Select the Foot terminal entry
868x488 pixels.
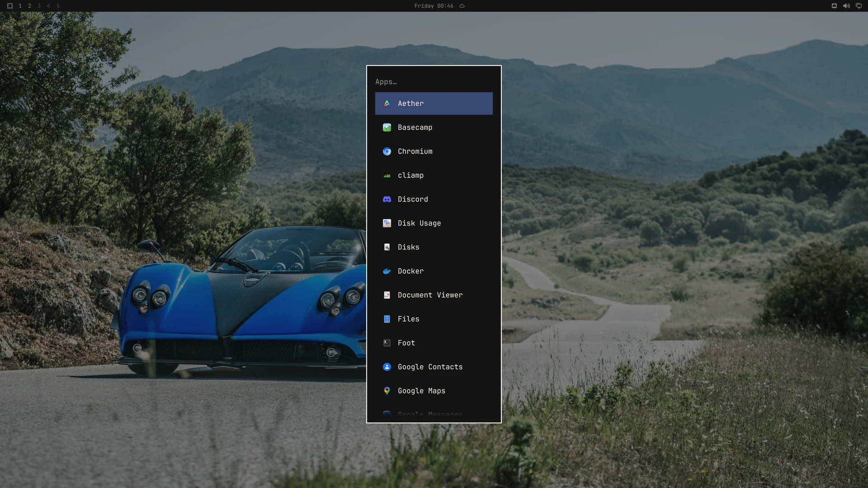[434, 343]
